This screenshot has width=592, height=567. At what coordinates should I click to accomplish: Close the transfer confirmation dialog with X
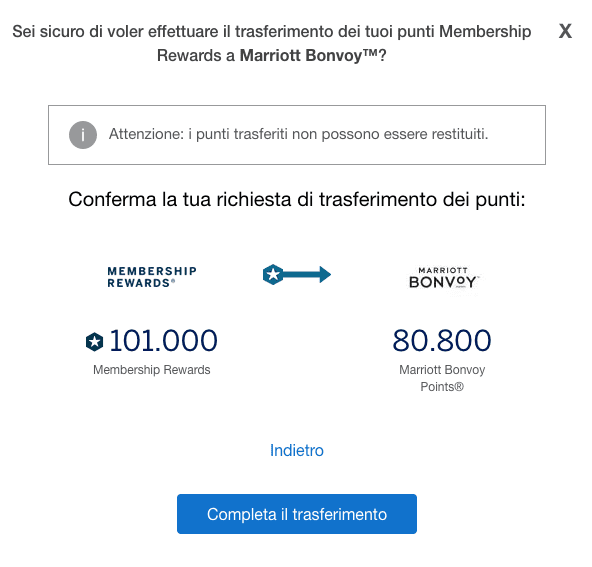click(565, 31)
